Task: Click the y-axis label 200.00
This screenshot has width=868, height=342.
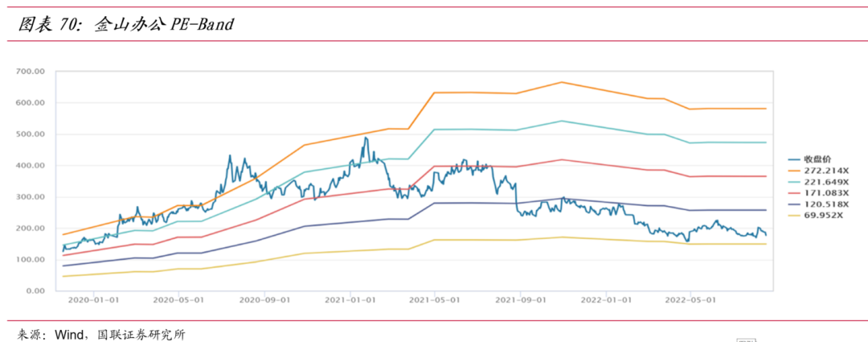Action: pos(31,229)
